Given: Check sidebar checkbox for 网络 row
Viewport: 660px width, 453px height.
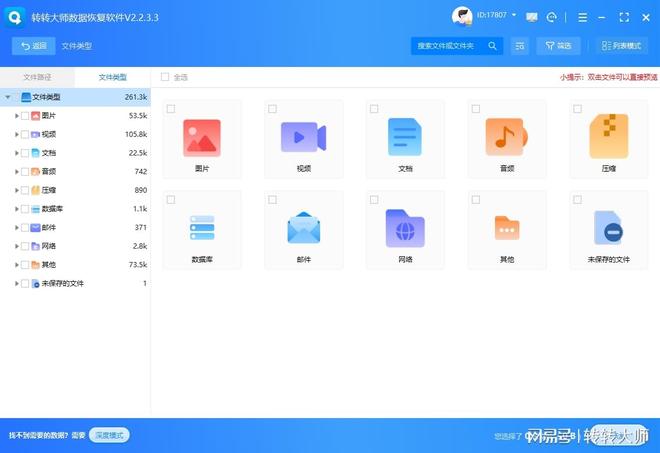Looking at the screenshot, I should (x=25, y=246).
